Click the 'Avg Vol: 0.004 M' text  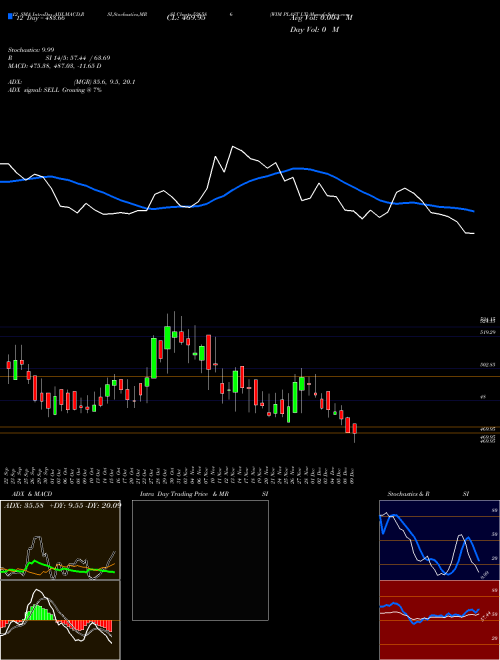(x=320, y=18)
